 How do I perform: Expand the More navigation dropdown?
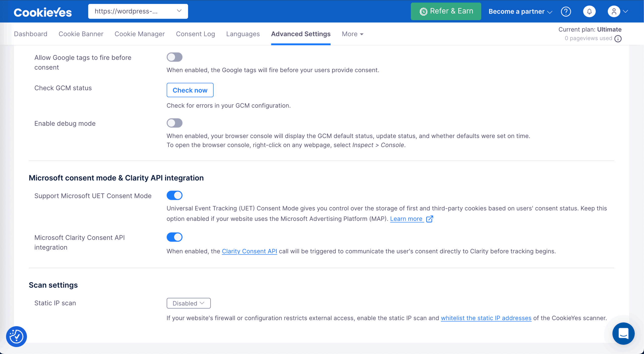pyautogui.click(x=352, y=34)
